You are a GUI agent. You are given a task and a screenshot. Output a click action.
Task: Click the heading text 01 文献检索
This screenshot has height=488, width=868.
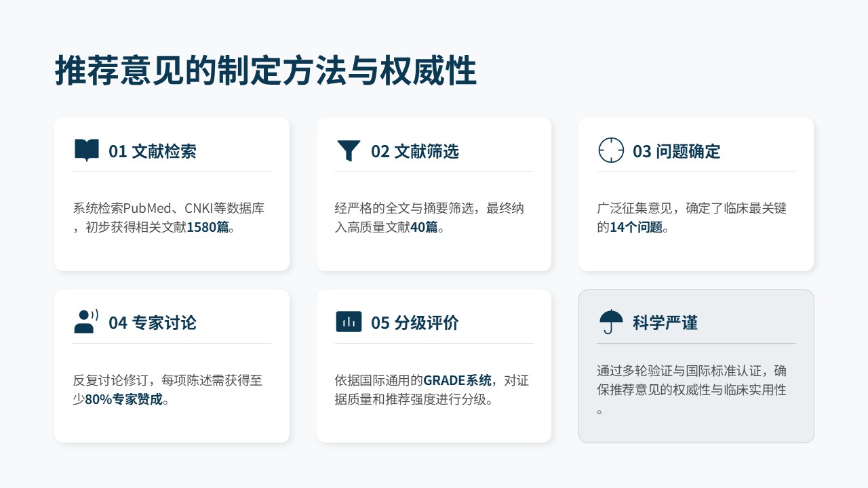[153, 151]
